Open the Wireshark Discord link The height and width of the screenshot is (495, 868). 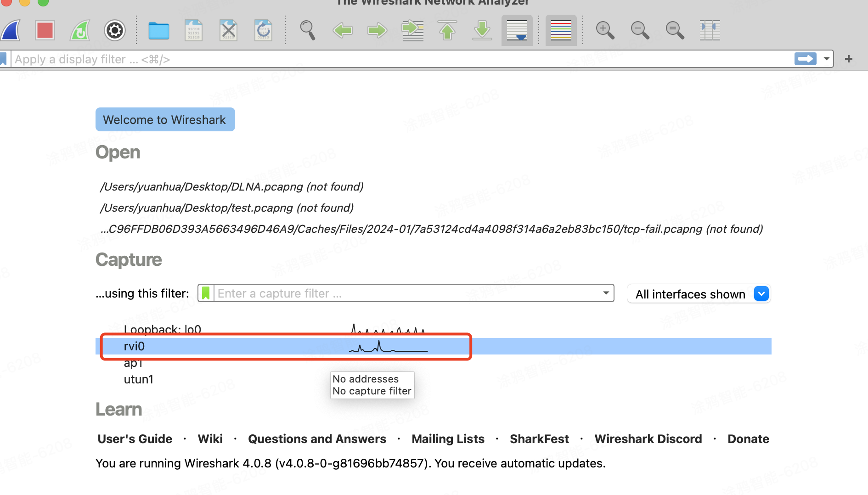[648, 439]
